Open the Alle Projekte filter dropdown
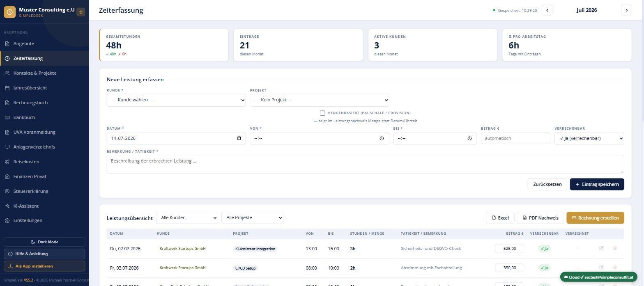This screenshot has width=644, height=286. (x=252, y=217)
